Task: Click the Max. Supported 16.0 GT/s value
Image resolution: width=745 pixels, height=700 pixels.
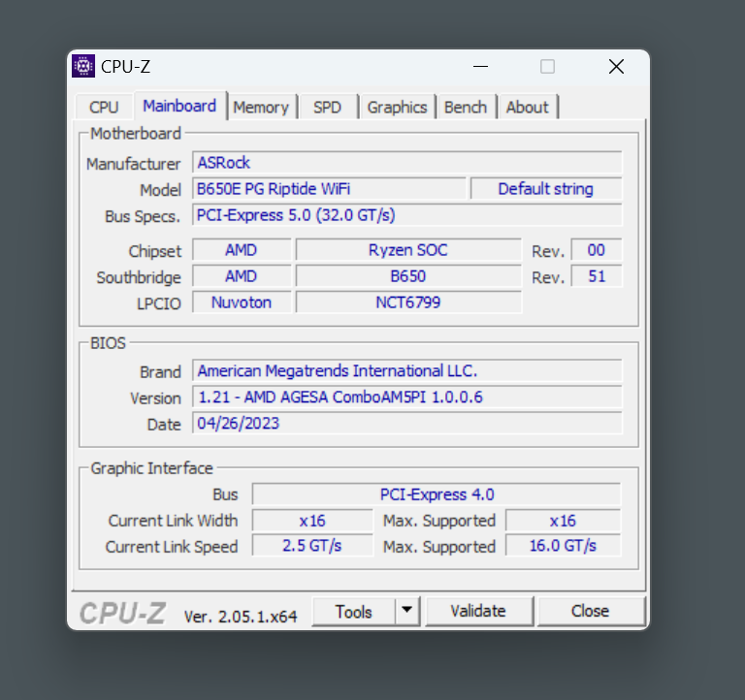Action: [563, 546]
